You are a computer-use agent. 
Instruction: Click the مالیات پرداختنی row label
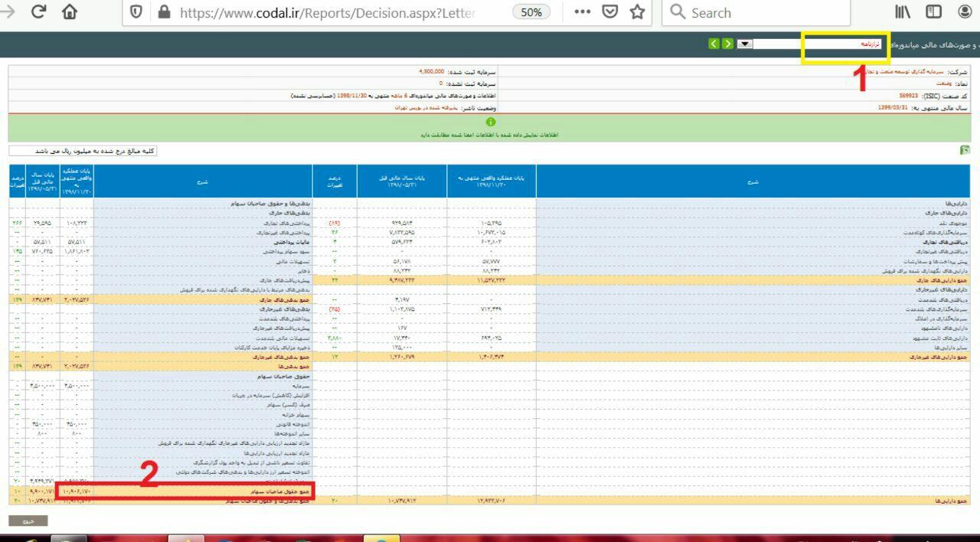pos(293,242)
